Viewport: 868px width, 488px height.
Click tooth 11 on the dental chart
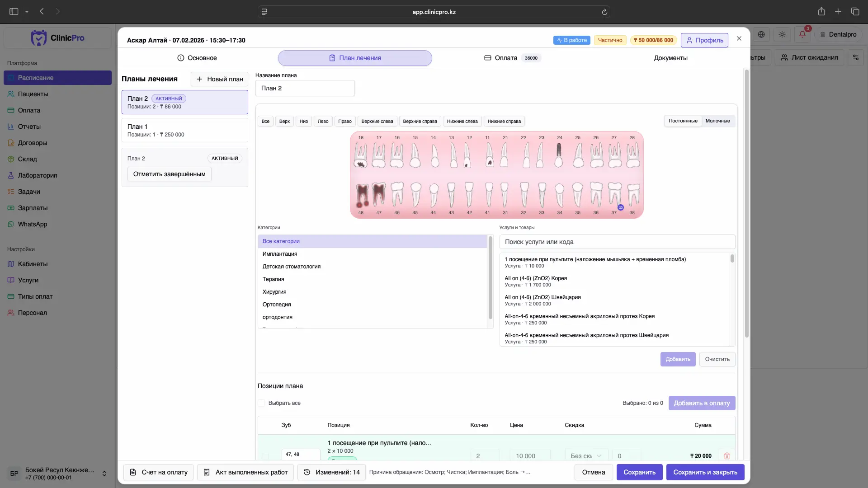pos(489,154)
